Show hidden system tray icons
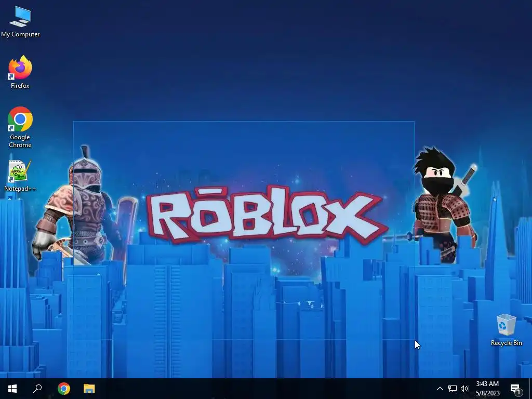 (440, 389)
